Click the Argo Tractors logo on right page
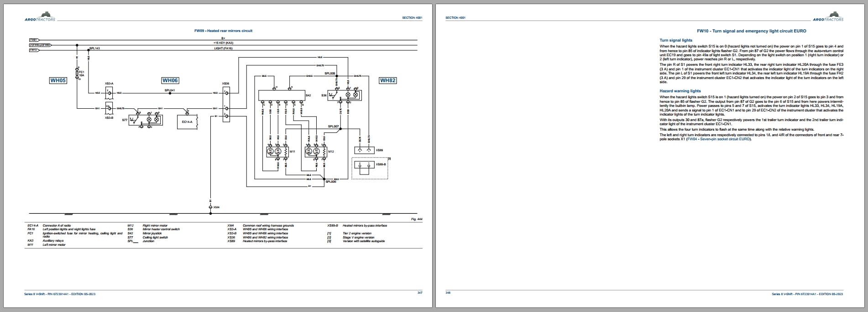The width and height of the screenshot is (868, 312). [828, 16]
